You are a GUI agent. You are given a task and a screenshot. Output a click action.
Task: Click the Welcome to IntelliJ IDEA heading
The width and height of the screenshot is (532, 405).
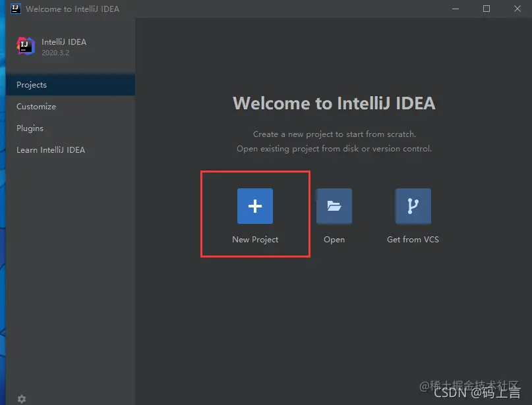334,103
